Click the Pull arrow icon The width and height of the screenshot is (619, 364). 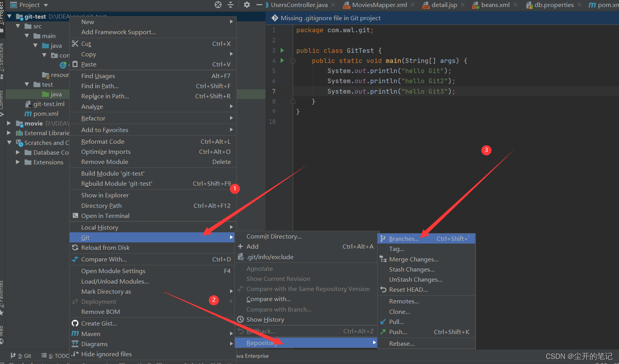click(383, 322)
